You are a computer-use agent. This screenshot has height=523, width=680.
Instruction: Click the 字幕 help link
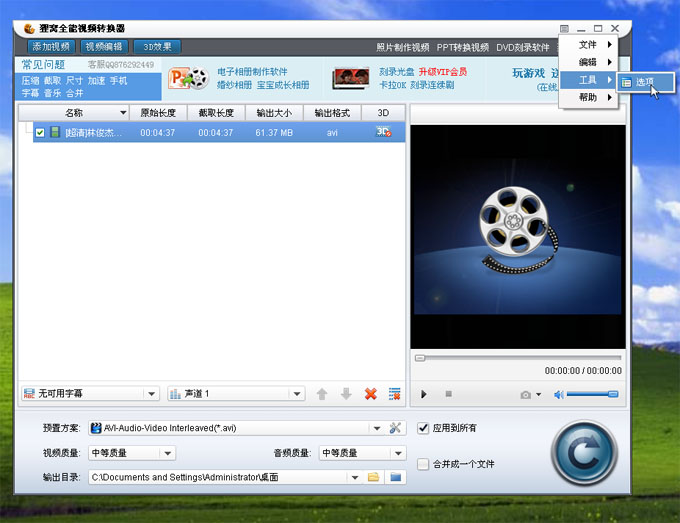click(30, 93)
